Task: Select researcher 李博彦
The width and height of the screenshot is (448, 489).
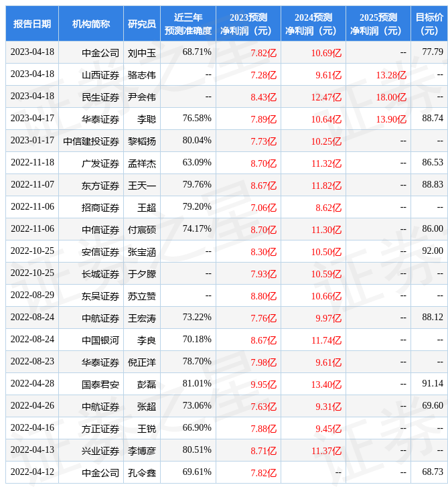Action: (x=142, y=451)
